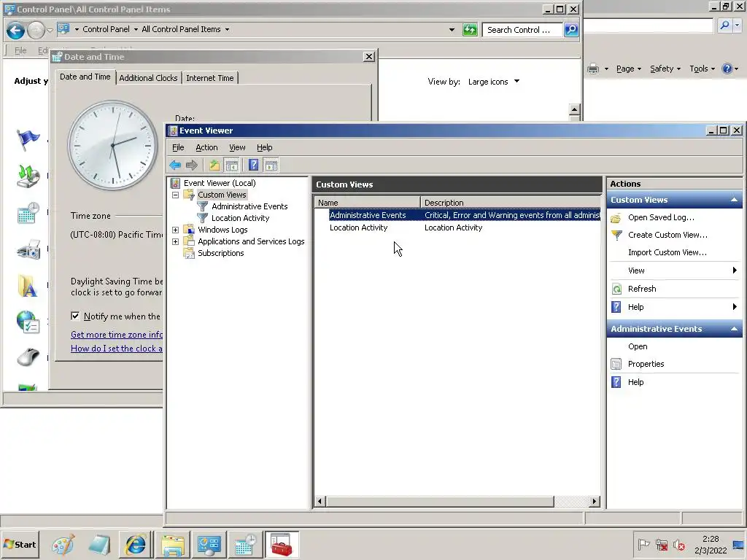Image resolution: width=747 pixels, height=560 pixels.
Task: Click the green refresh button in Control Panel
Action: [470, 30]
